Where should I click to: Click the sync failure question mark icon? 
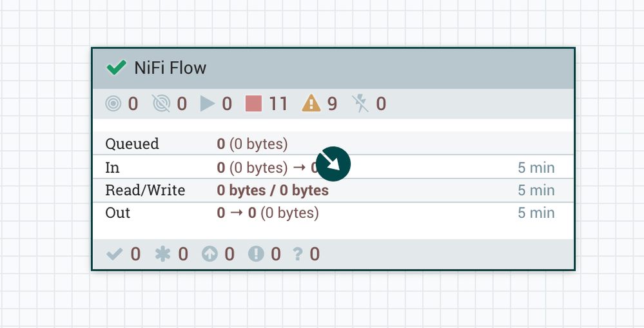297,255
